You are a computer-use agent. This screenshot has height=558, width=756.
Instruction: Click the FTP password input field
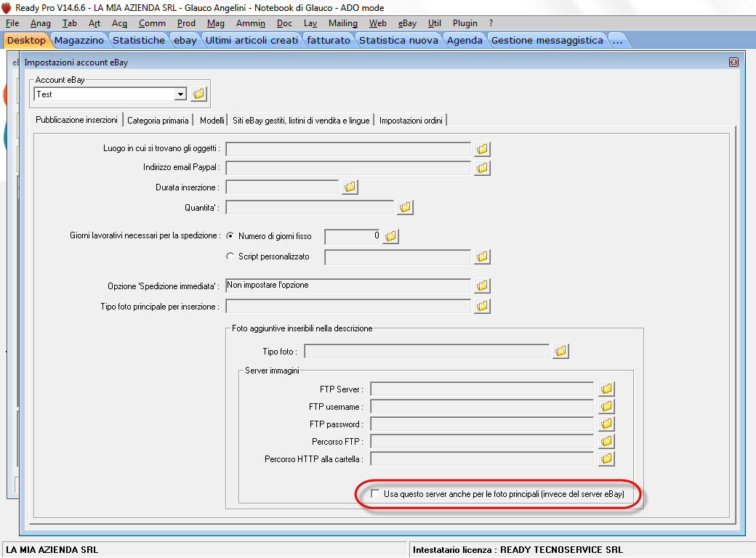click(x=482, y=424)
